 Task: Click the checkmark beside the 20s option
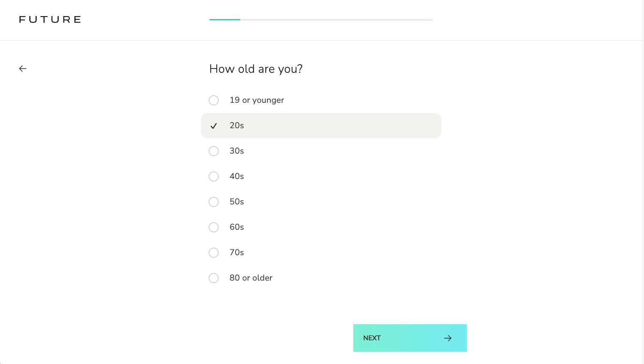pos(214,125)
